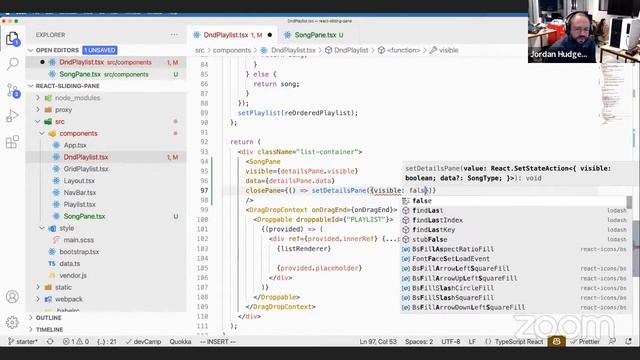This screenshot has width=640, height=360.
Task: Open SongPane.tsx in components tree
Action: [x=84, y=216]
